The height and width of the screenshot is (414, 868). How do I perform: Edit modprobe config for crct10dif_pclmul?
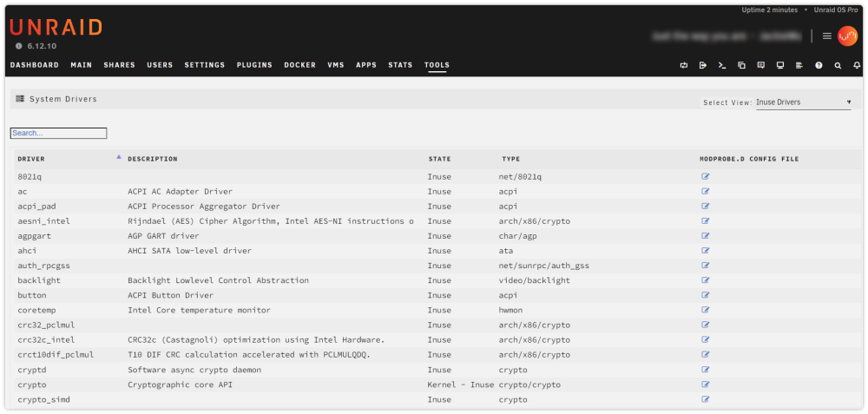705,354
